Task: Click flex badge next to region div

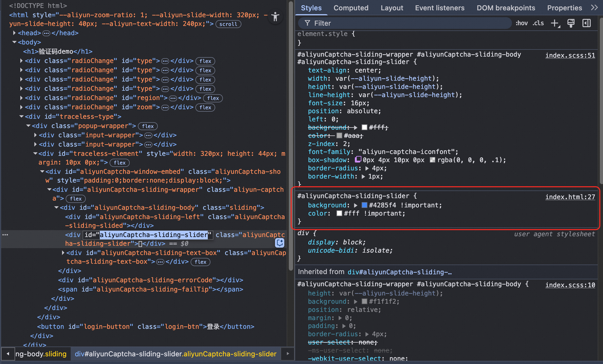Action: click(213, 98)
